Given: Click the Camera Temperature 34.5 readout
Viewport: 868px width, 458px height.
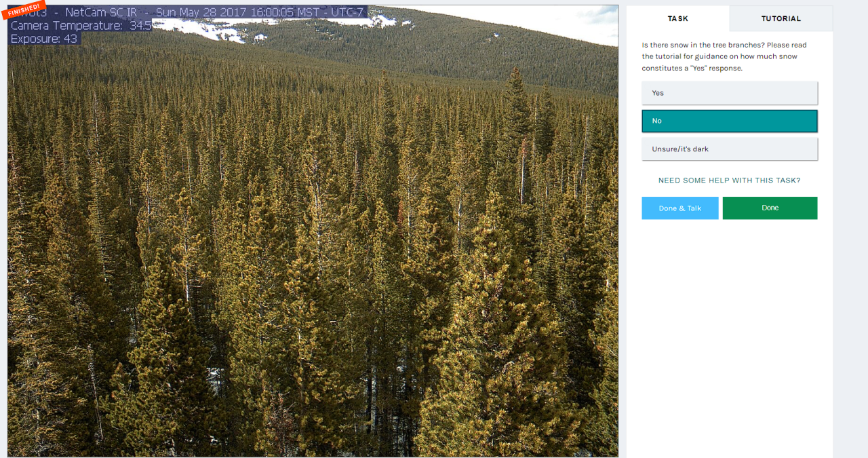Looking at the screenshot, I should pyautogui.click(x=81, y=25).
